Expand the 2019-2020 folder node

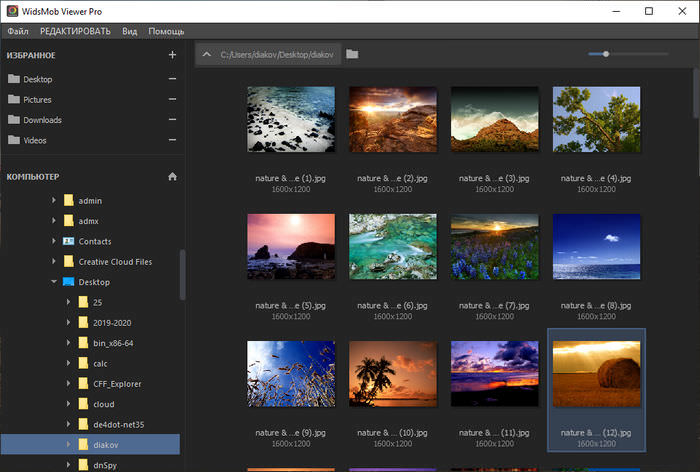pyautogui.click(x=69, y=323)
